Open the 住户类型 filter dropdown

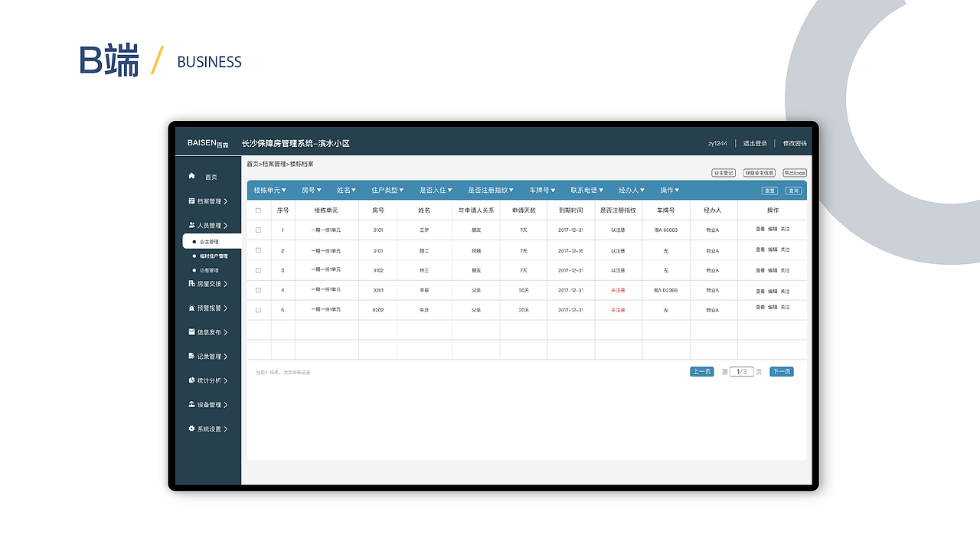[x=388, y=191]
